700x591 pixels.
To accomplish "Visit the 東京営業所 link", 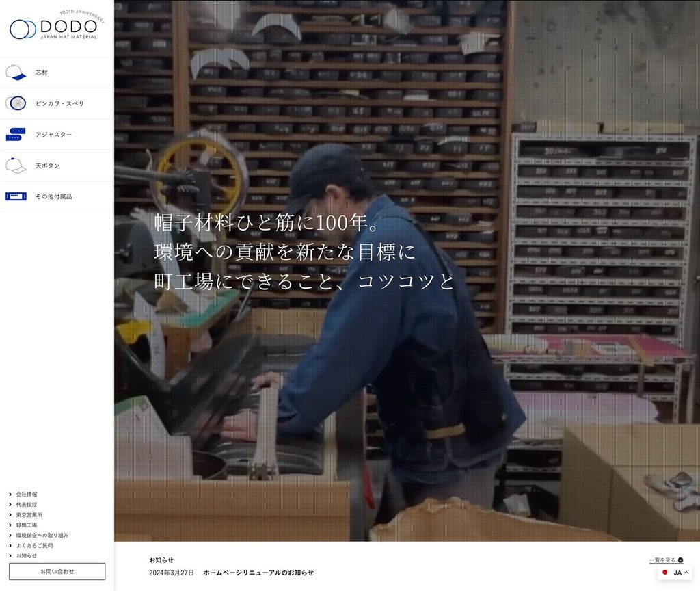I will [29, 515].
